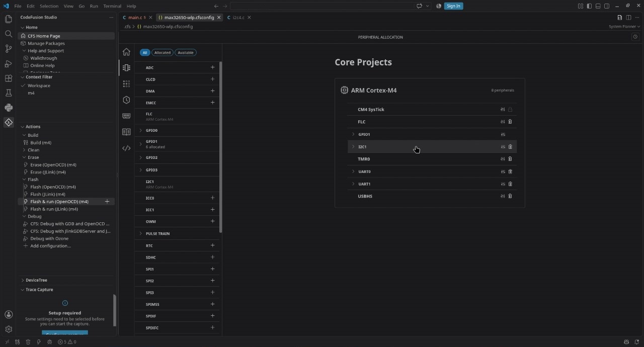Screen dimensions: 644x347
Task: Open Source Control view
Action: coord(9,49)
